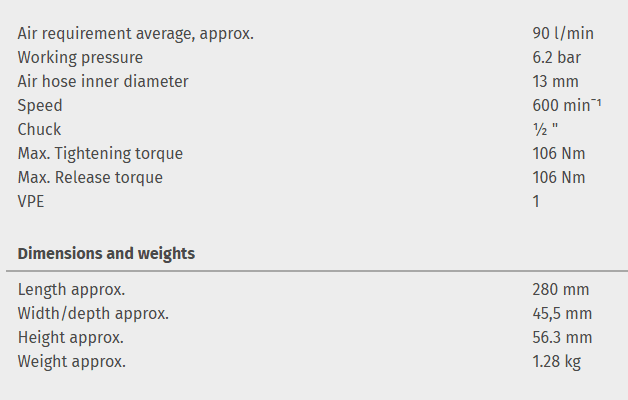This screenshot has height=400, width=628.
Task: Click the "Width/depth approx." label
Action: [93, 313]
